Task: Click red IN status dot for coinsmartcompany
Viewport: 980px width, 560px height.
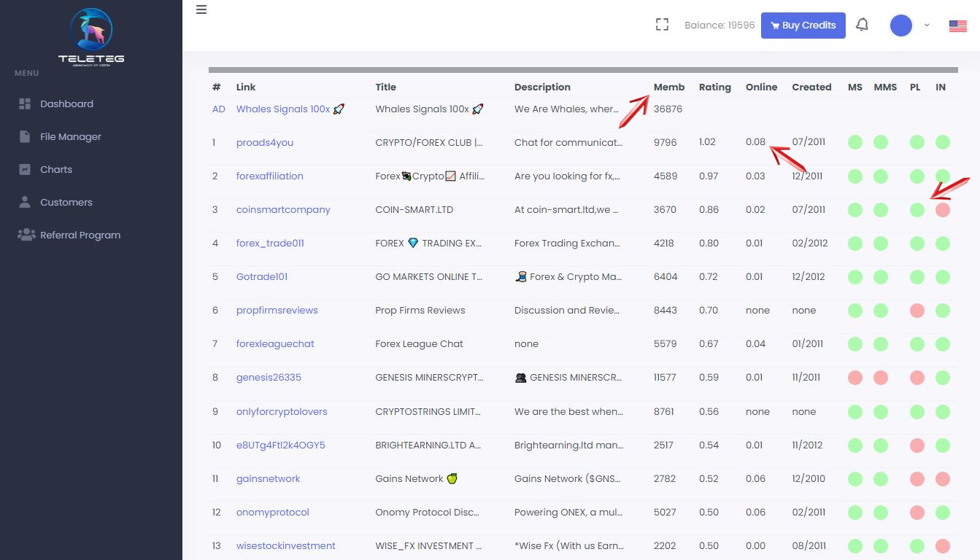Action: click(x=942, y=210)
